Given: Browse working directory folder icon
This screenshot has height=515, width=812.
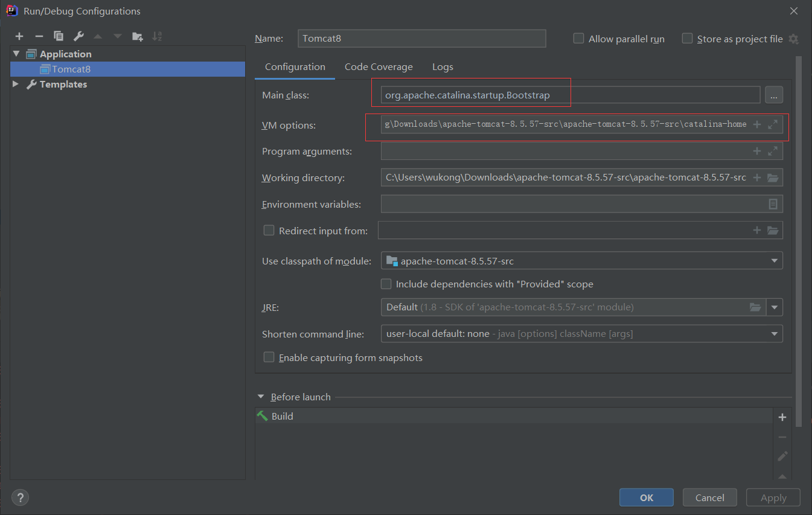Looking at the screenshot, I should click(x=773, y=178).
